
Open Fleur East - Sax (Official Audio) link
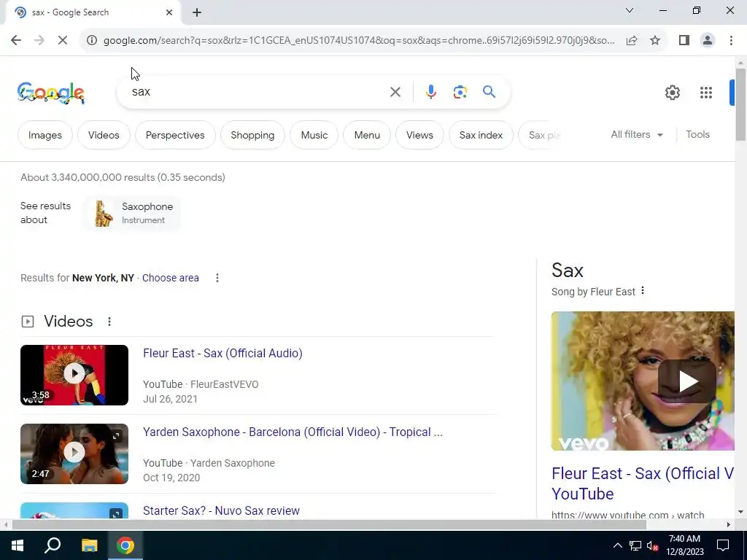point(222,354)
